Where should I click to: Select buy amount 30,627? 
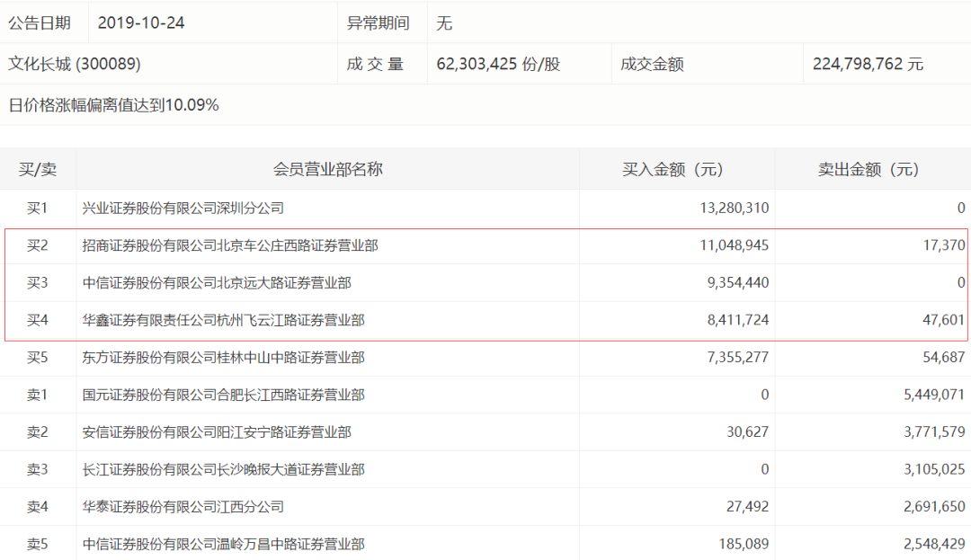pyautogui.click(x=747, y=432)
